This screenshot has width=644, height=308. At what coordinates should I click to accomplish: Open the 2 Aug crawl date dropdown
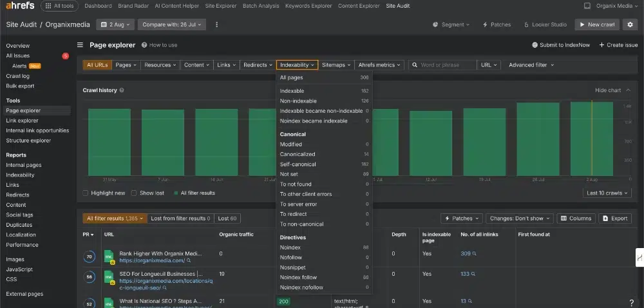click(x=115, y=24)
